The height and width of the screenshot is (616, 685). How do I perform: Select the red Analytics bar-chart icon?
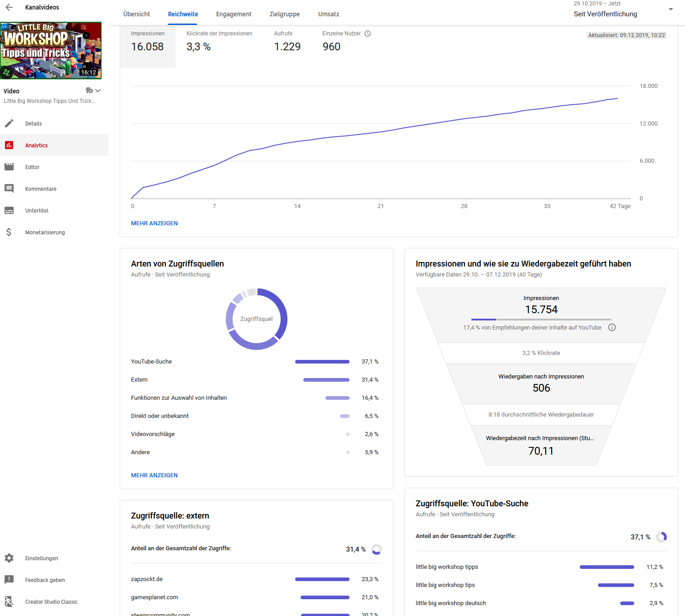point(9,145)
